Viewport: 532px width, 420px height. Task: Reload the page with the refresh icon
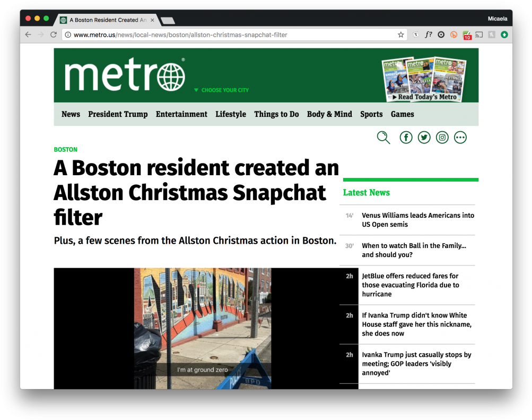[53, 35]
